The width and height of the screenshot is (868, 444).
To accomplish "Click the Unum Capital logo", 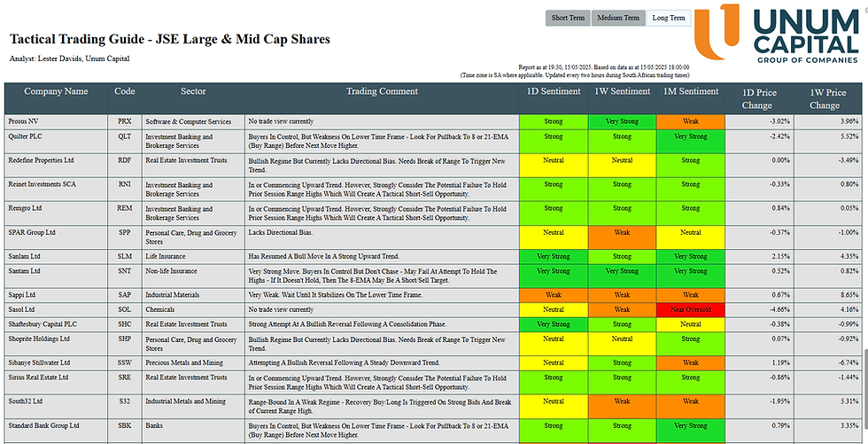I will (x=777, y=34).
